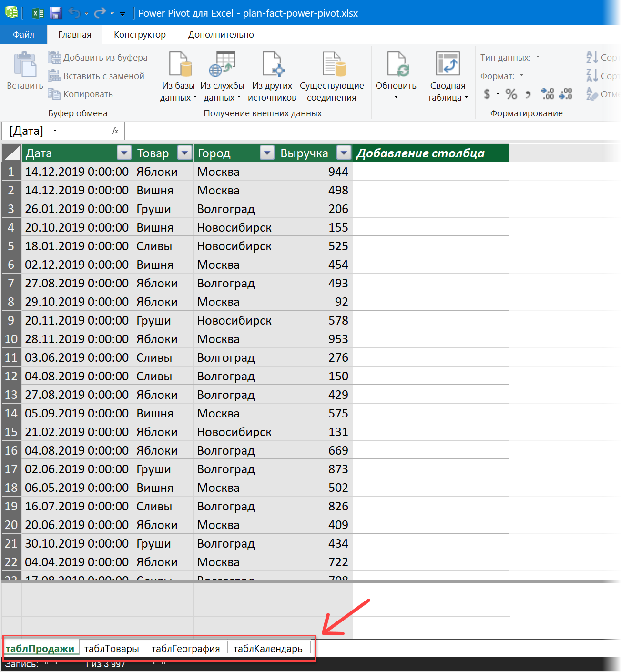Clear sort icon in ribbon

pyautogui.click(x=592, y=94)
